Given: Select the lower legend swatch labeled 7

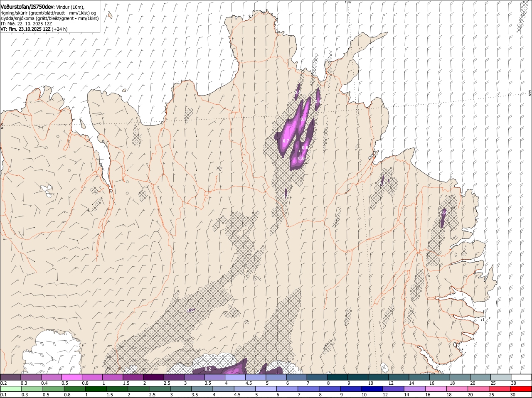Looking at the screenshot, I should click(308, 389).
